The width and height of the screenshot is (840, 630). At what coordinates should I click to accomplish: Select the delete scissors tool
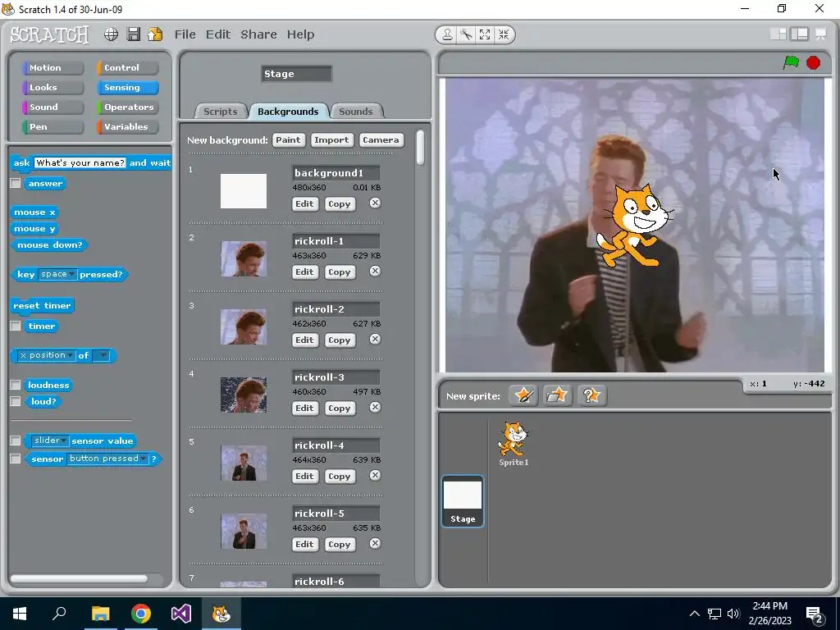466,34
